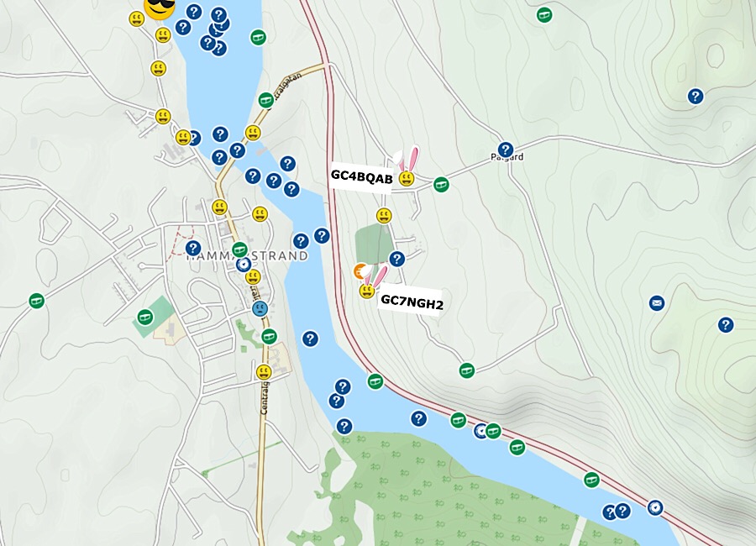Select the letterbox envelope cache icon

point(657,302)
